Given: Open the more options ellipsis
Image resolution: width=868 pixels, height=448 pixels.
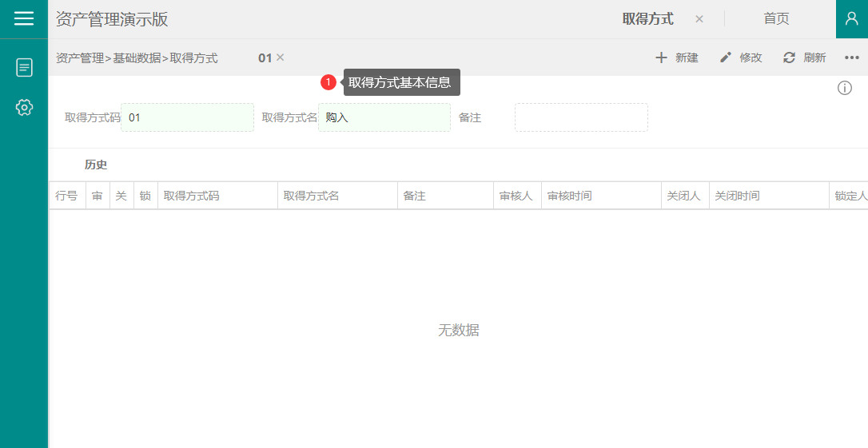Looking at the screenshot, I should [851, 57].
